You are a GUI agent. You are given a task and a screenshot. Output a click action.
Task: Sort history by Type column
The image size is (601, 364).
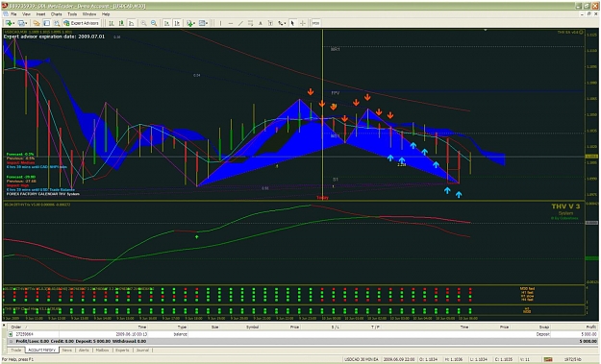182,328
